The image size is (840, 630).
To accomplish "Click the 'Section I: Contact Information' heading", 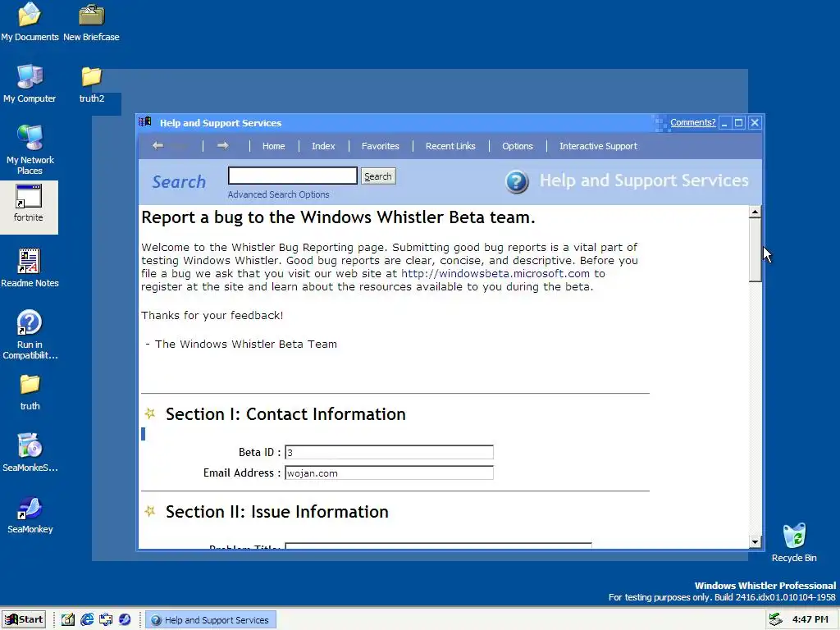I will pyautogui.click(x=285, y=414).
